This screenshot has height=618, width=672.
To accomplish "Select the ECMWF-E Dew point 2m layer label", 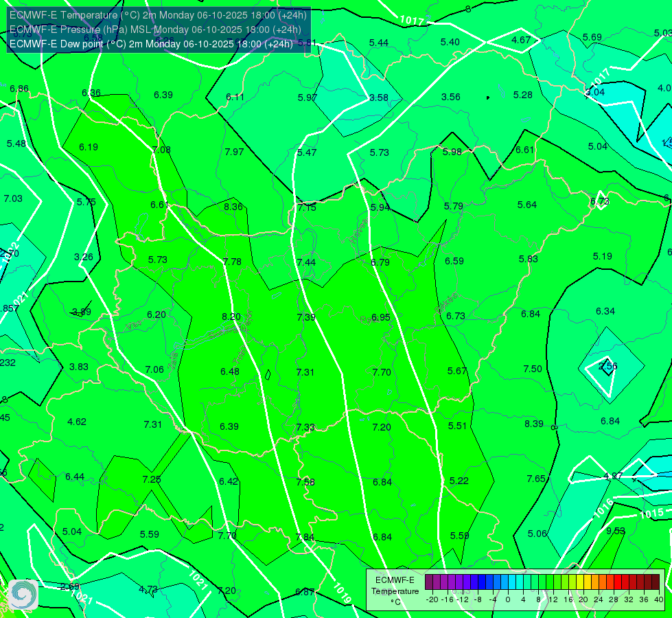I will 151,44.
